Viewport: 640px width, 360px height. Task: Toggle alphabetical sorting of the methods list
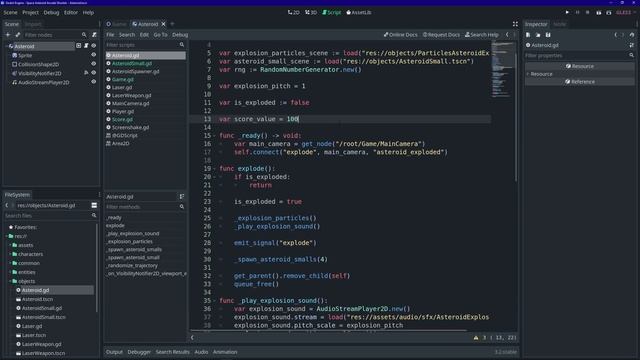[182, 197]
